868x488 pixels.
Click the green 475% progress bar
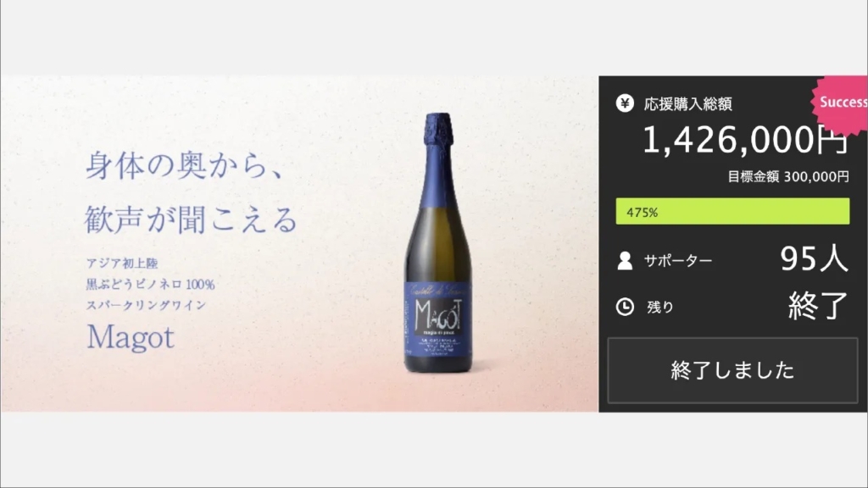(x=732, y=211)
